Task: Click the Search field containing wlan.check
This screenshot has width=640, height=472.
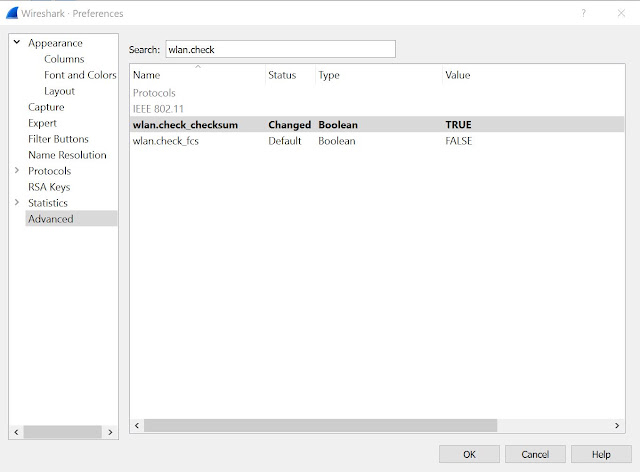Action: click(x=280, y=49)
